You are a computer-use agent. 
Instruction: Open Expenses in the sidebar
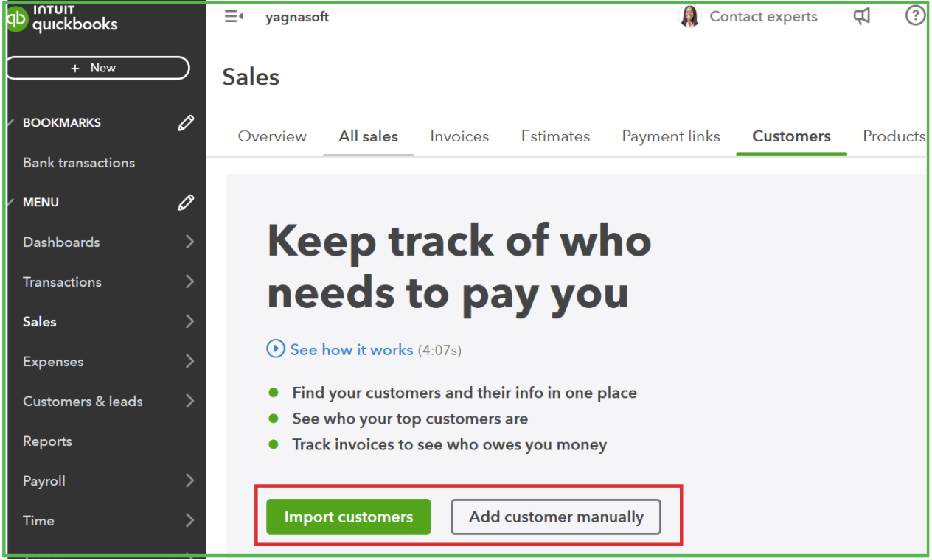pos(53,362)
